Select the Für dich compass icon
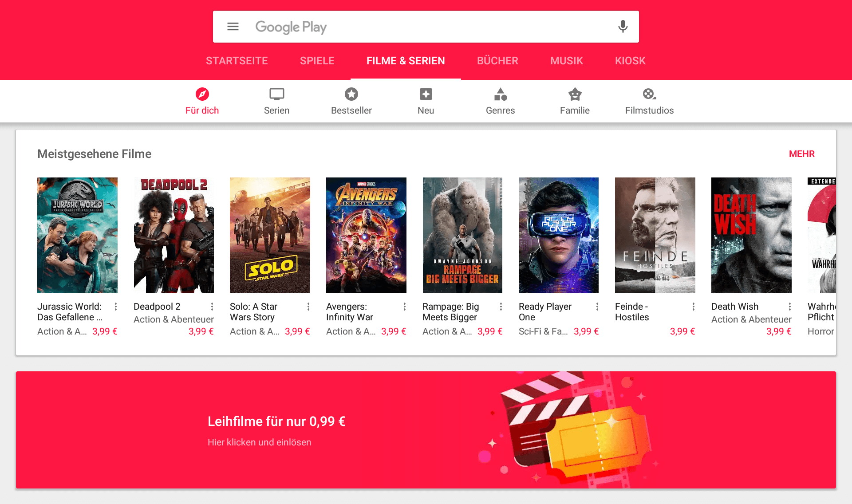Viewport: 852px width, 504px height. pos(202,94)
